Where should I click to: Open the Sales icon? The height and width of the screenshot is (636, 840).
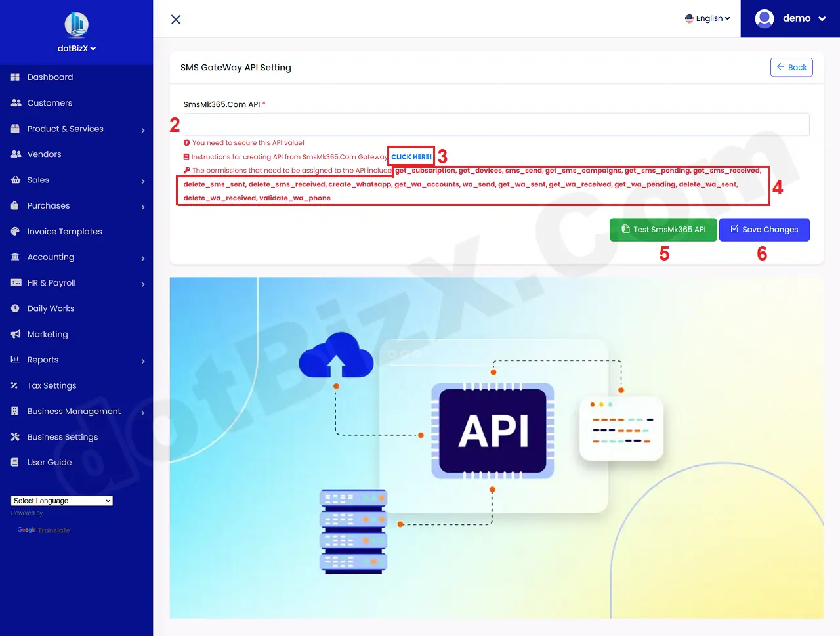coord(15,180)
